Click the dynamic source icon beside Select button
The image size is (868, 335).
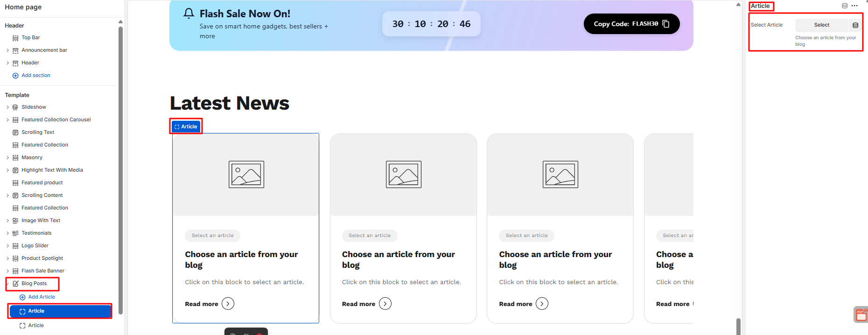click(855, 25)
